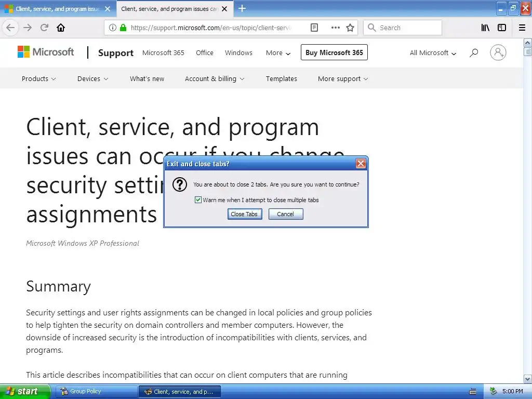
Task: Click Microsoft Windows XP Professional text
Action: (83, 243)
